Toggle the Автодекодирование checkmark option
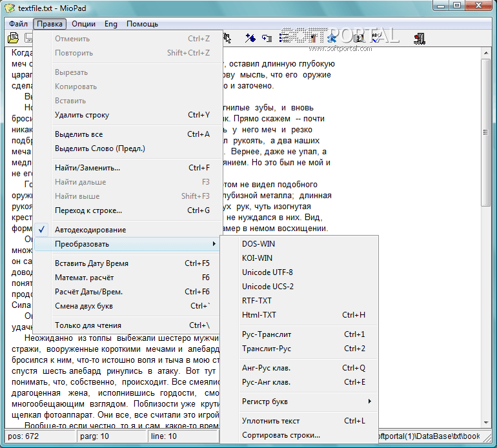497x448 pixels. [128, 230]
